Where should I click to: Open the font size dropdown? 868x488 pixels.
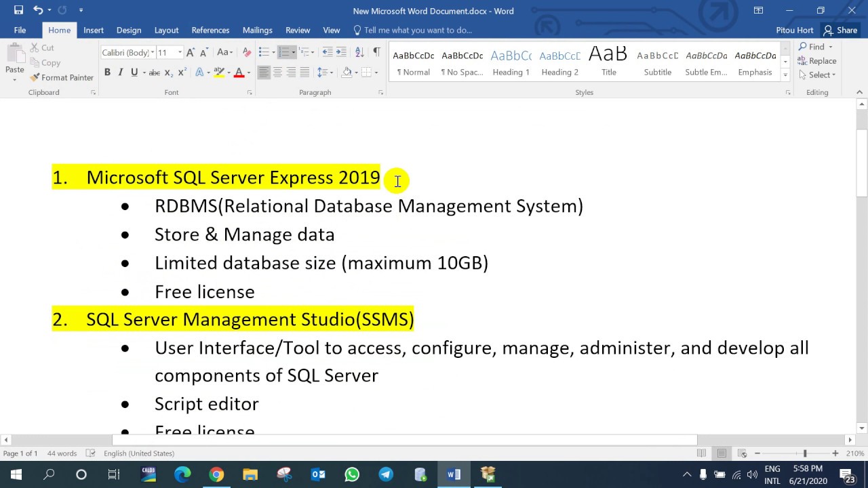(180, 53)
